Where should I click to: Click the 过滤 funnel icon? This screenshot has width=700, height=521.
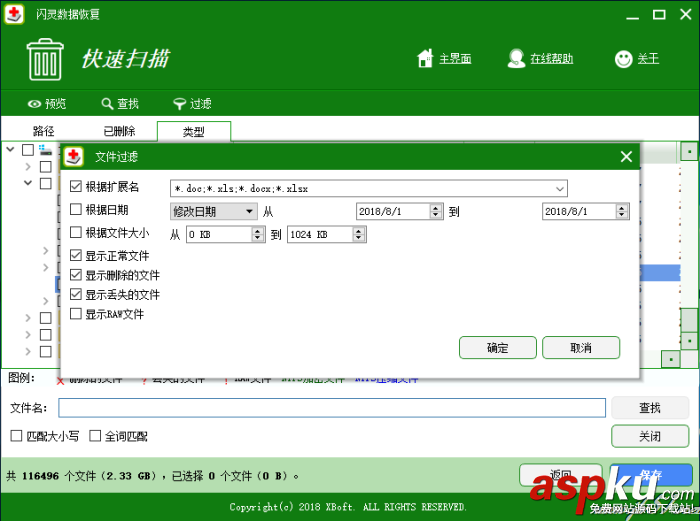179,104
